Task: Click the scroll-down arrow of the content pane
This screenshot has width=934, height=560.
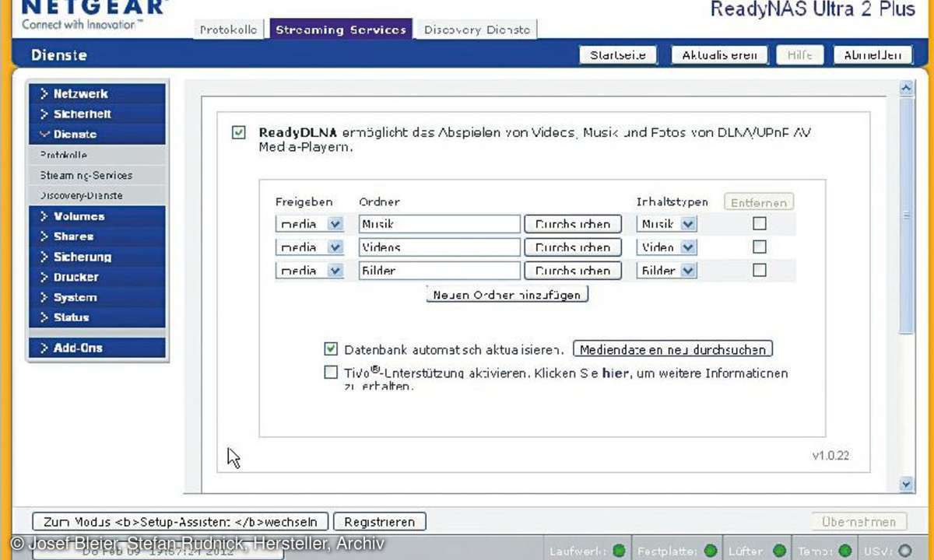Action: [906, 484]
